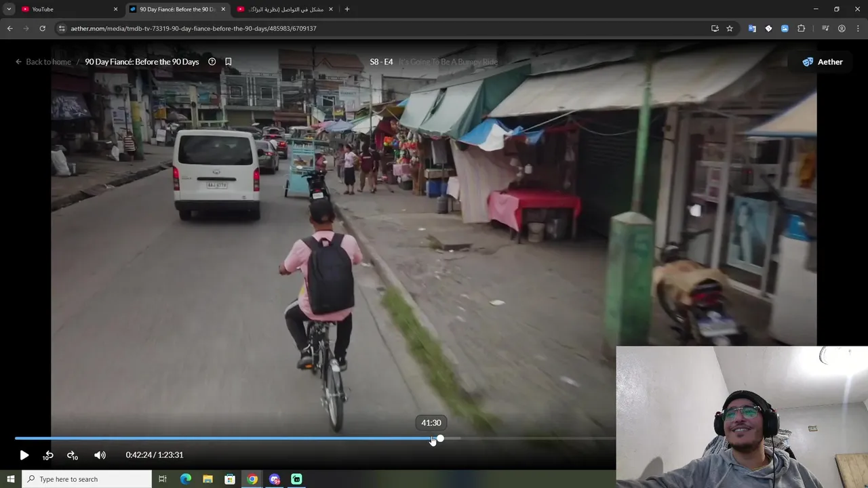Viewport: 868px width, 488px height.
Task: Open the blue image extension icon
Action: point(785,28)
